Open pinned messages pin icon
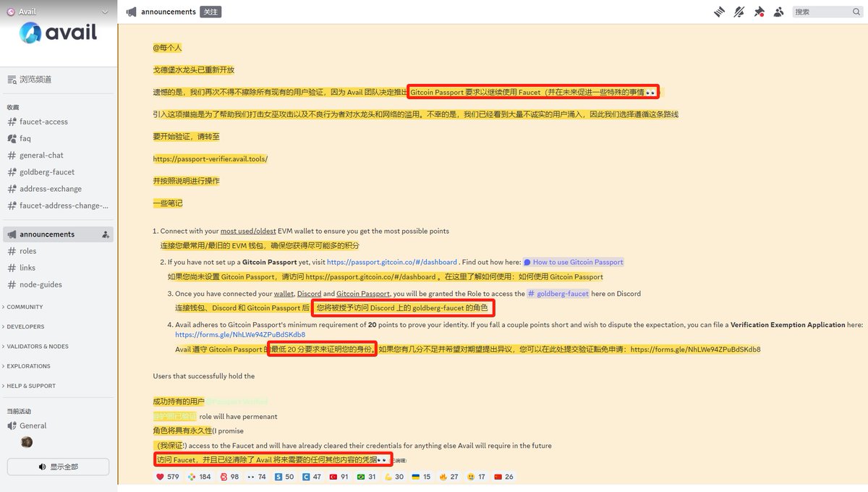 759,12
